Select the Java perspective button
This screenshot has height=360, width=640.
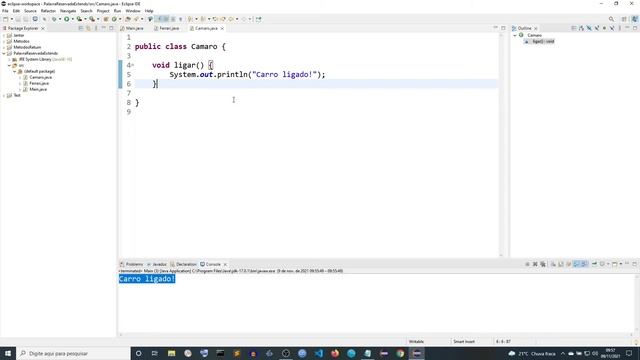635,19
